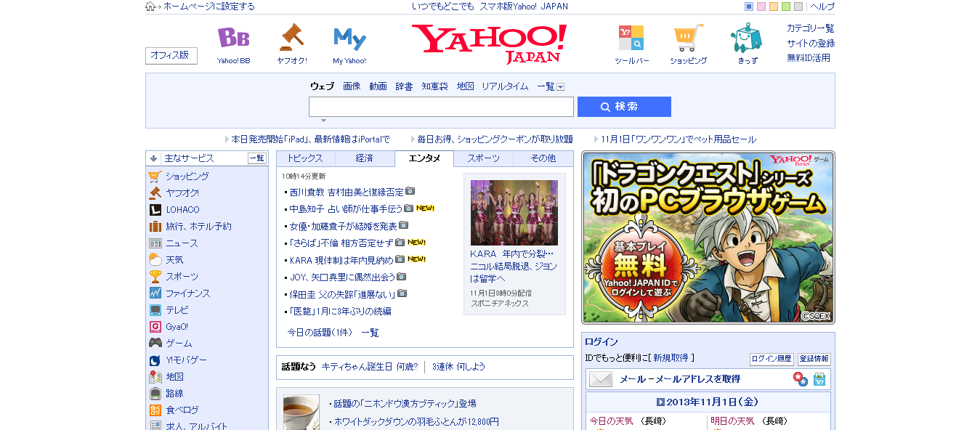Click the Y!モバゲー icon

click(x=155, y=360)
